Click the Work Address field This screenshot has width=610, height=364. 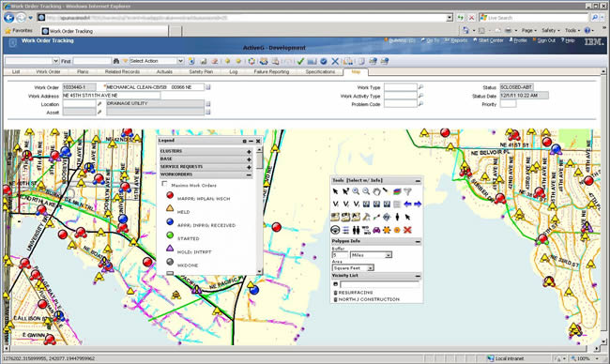pyautogui.click(x=112, y=96)
